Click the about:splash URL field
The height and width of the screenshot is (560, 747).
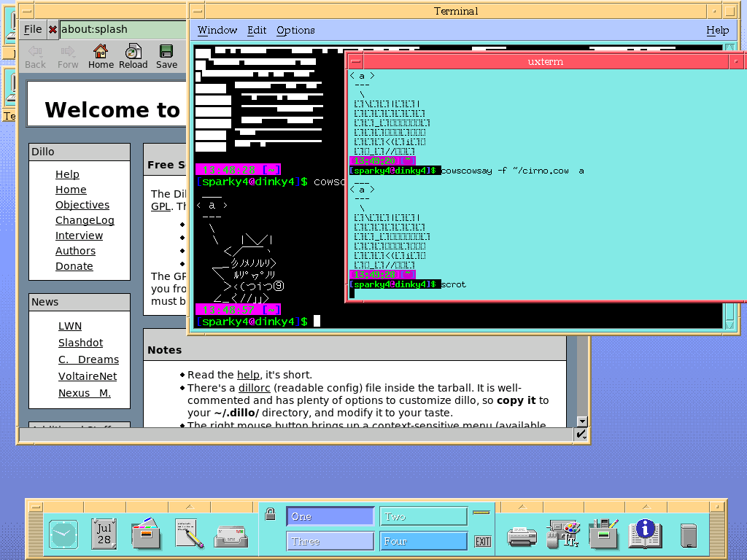point(120,30)
